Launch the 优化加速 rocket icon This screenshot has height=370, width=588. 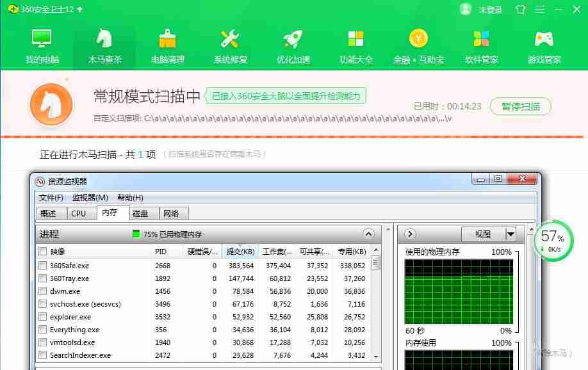(293, 38)
